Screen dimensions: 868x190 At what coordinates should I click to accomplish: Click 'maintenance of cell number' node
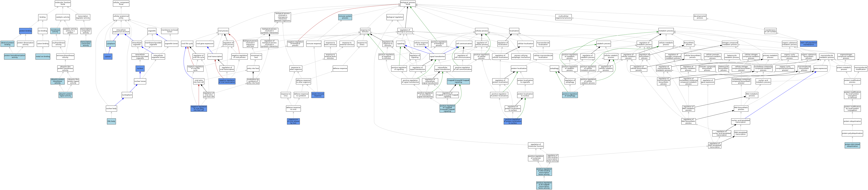pyautogui.click(x=770, y=31)
